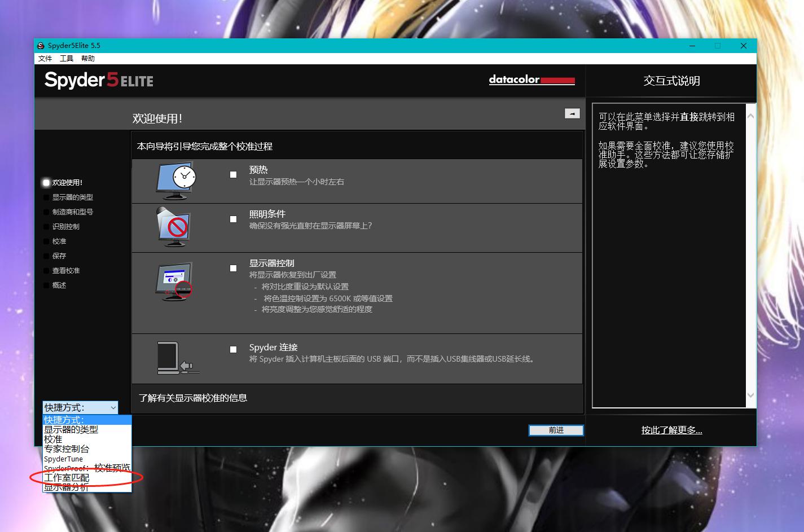Screen dimensions: 804x532
Task: Enable the 显示器控制 checkbox
Action: [x=233, y=268]
